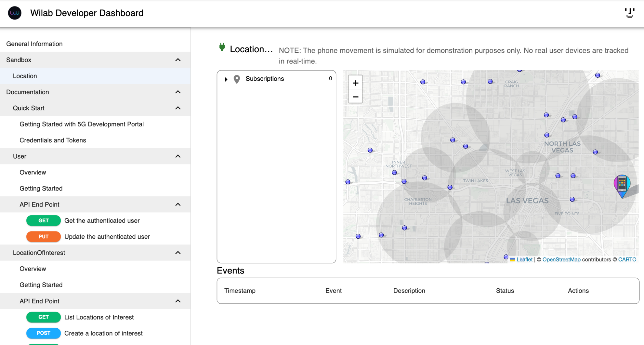This screenshot has height=345, width=644.
Task: Collapse the User section
Action: [x=178, y=156]
